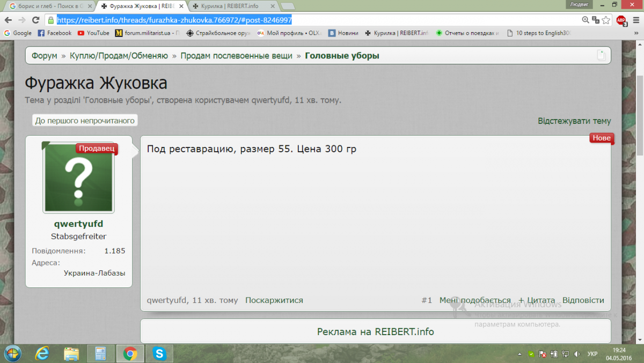Image resolution: width=644 pixels, height=363 pixels.
Task: Open the forum.militarist.ua bookmark
Action: 148,33
